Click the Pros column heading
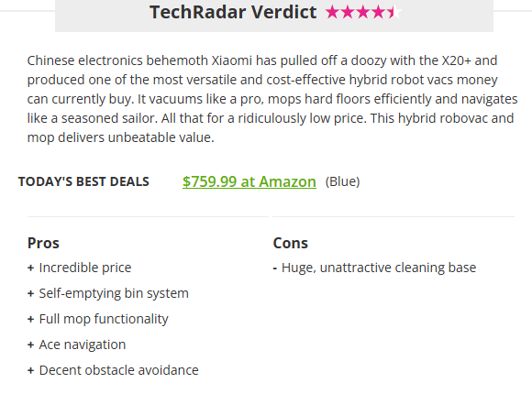This screenshot has height=394, width=532. [x=43, y=243]
